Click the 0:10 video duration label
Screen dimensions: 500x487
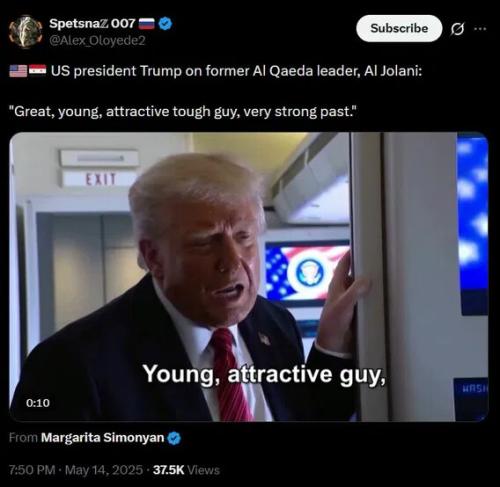(38, 403)
